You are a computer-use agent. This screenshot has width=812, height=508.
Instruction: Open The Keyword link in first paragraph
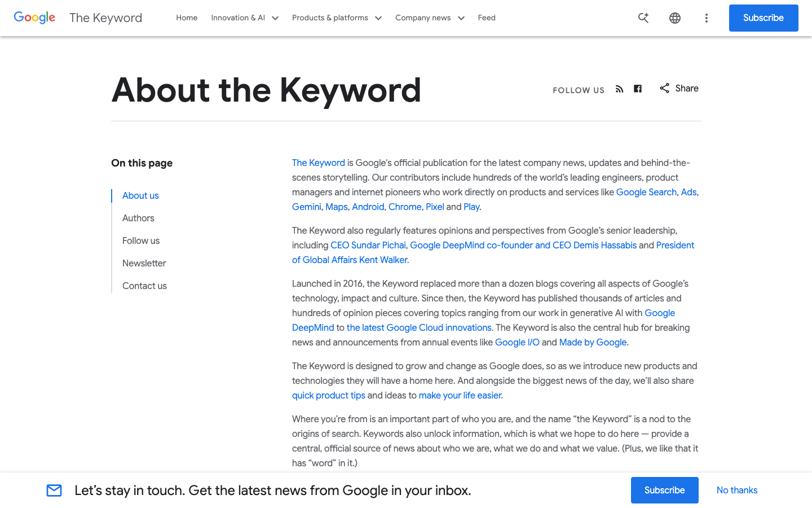click(x=319, y=163)
